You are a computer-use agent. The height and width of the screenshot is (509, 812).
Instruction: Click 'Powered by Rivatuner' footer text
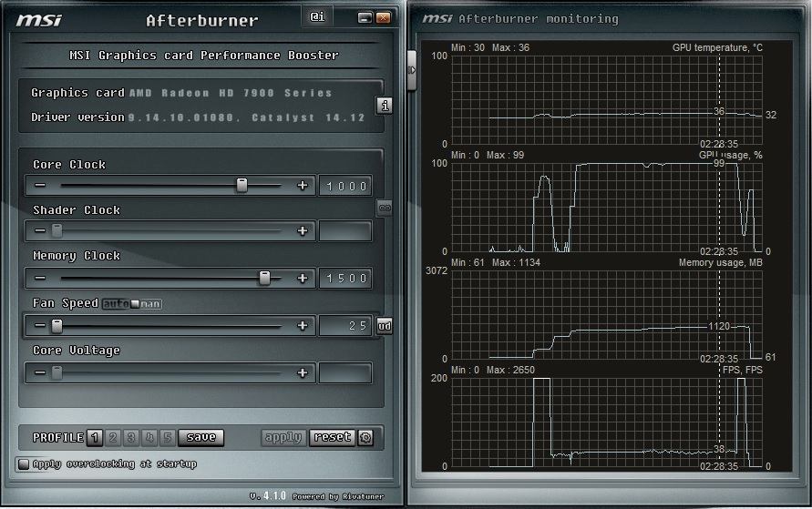pyautogui.click(x=338, y=496)
